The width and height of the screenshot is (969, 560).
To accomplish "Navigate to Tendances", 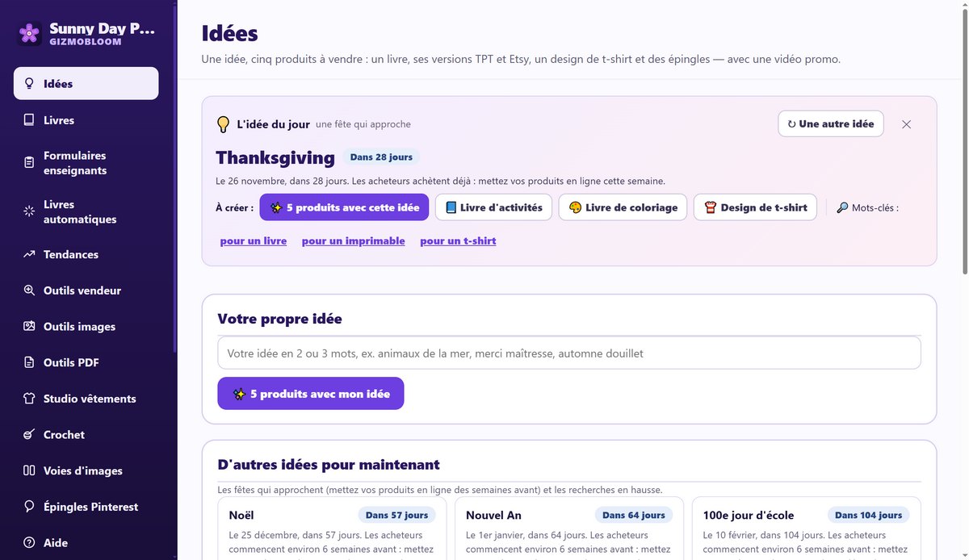I will (x=86, y=254).
